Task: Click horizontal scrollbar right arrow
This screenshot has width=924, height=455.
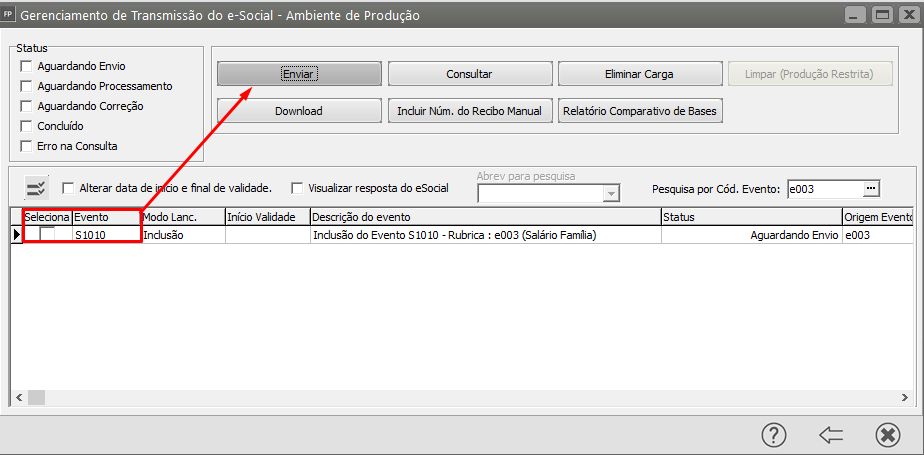Action: point(905,398)
